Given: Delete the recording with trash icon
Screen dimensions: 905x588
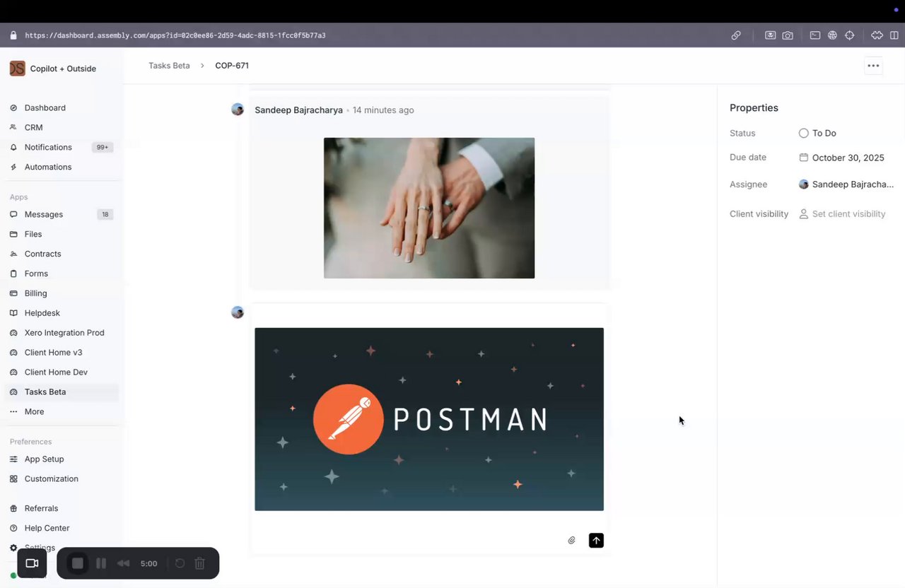Looking at the screenshot, I should pos(200,563).
